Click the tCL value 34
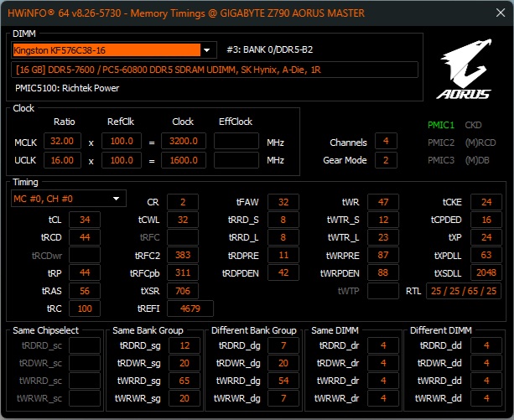Viewport: 514px width, 420px height. (x=85, y=220)
